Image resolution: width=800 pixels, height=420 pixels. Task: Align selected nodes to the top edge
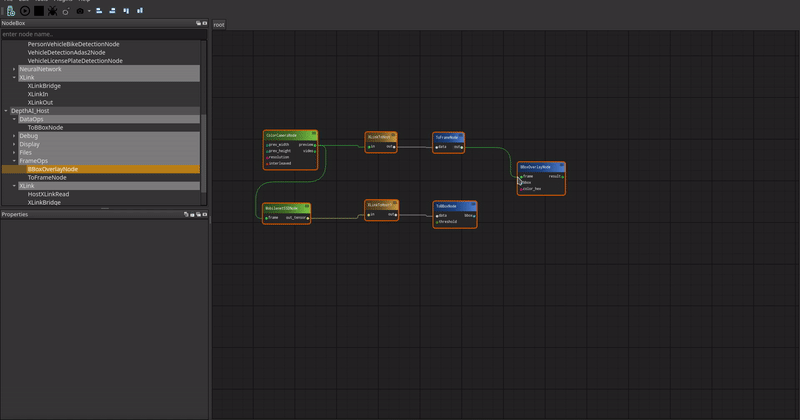(126, 11)
